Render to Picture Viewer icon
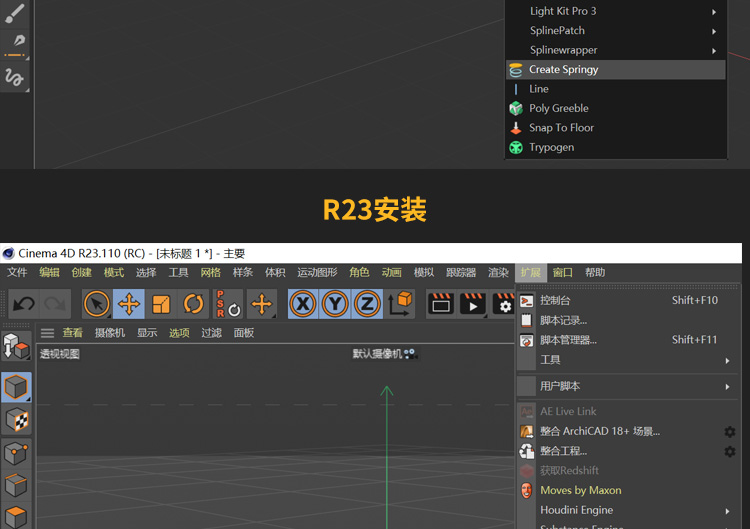 (x=473, y=304)
